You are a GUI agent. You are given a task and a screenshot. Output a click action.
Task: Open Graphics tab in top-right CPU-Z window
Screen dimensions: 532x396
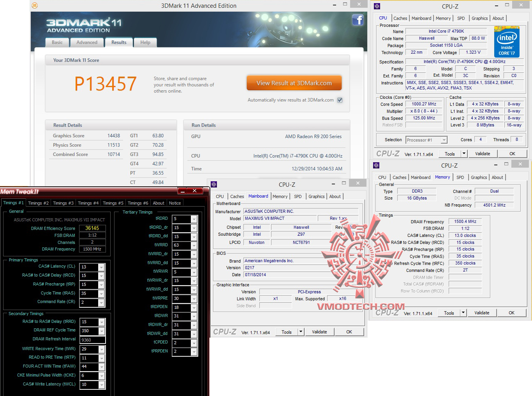479,18
